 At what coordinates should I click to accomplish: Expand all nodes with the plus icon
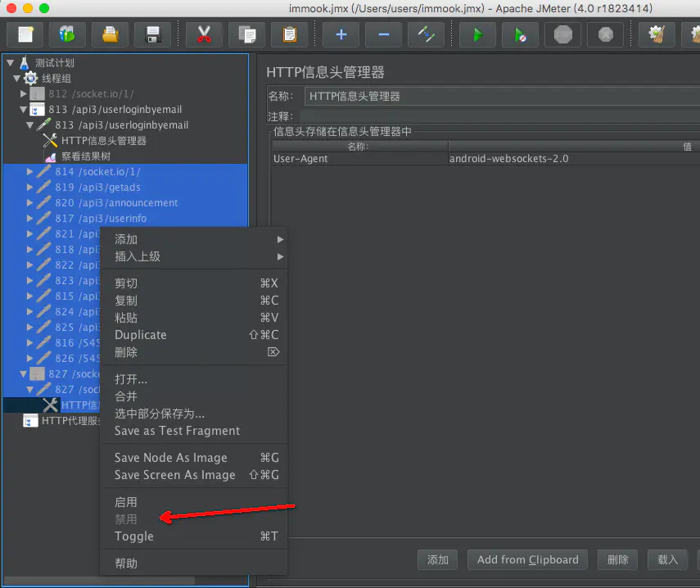point(341,34)
